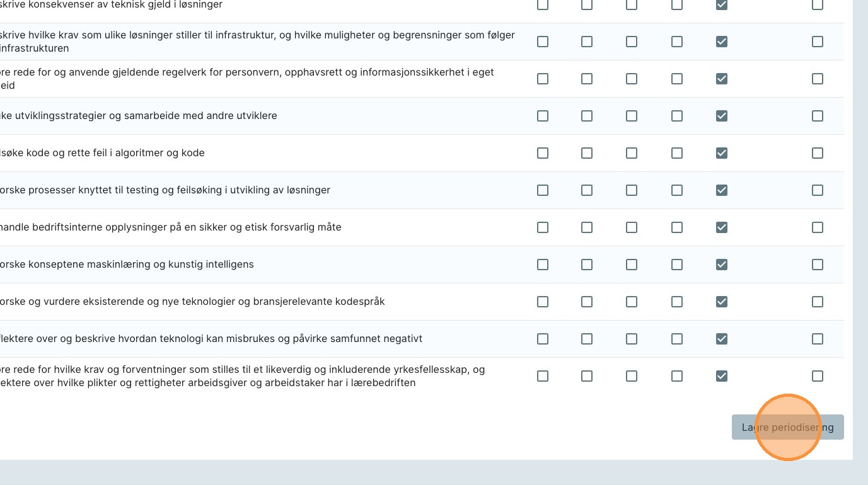The width and height of the screenshot is (868, 485).
Task: Tick second checkbox in utviklingsstrategier row
Action: (587, 116)
